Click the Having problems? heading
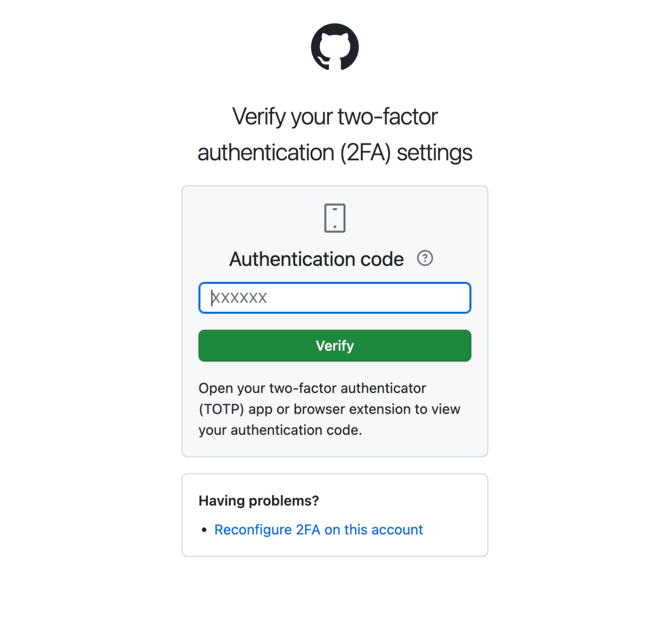Screen dimensions: 672x626 (258, 501)
